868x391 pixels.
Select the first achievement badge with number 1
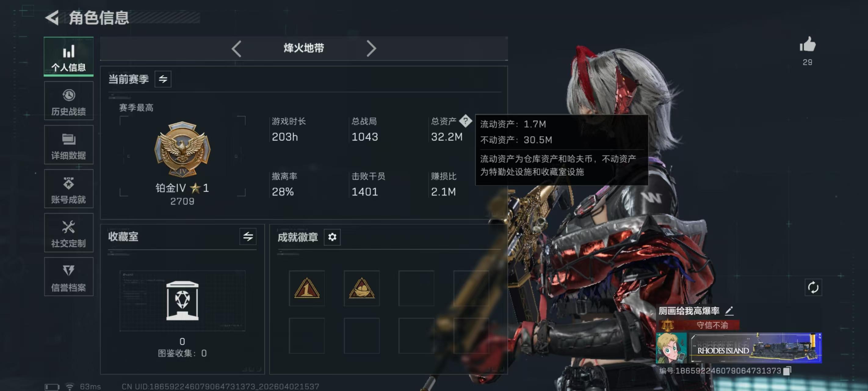[307, 288]
